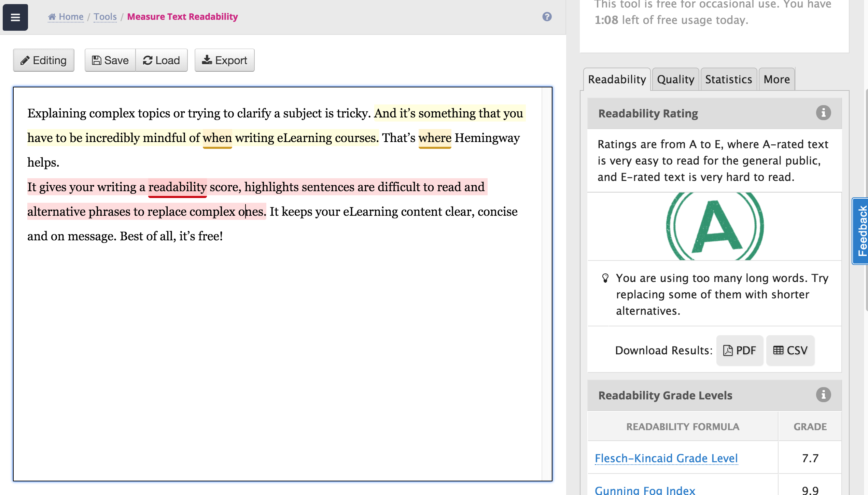This screenshot has height=495, width=868.
Task: Download results as CSV
Action: point(790,350)
